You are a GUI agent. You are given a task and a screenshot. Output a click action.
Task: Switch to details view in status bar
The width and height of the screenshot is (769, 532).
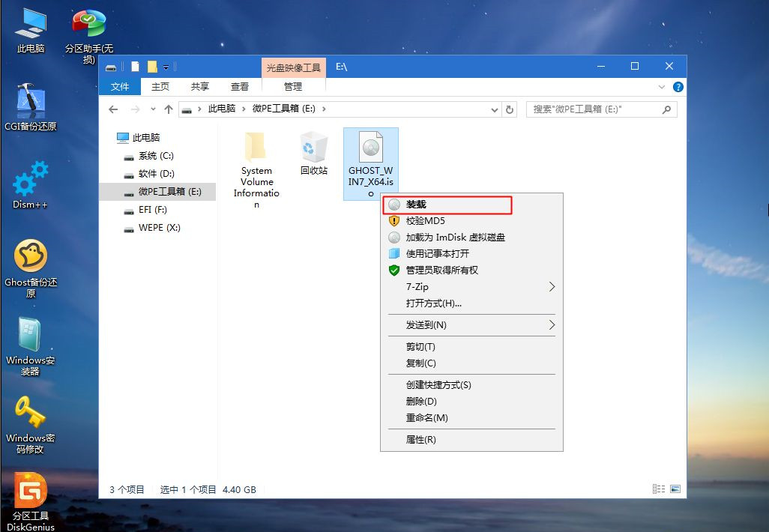pos(657,489)
